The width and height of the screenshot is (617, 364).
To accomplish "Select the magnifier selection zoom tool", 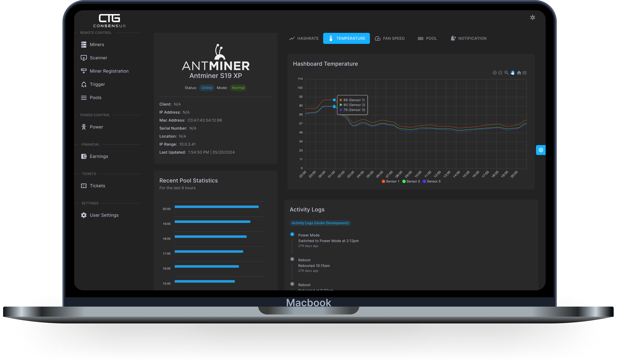I will click(506, 73).
